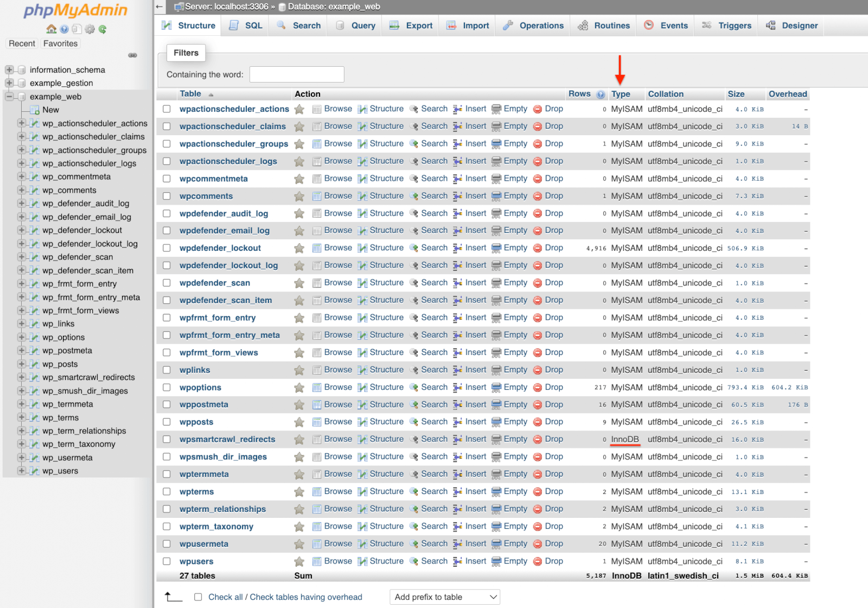This screenshot has height=608, width=868.
Task: Star wplinks as a favorite table
Action: [299, 370]
